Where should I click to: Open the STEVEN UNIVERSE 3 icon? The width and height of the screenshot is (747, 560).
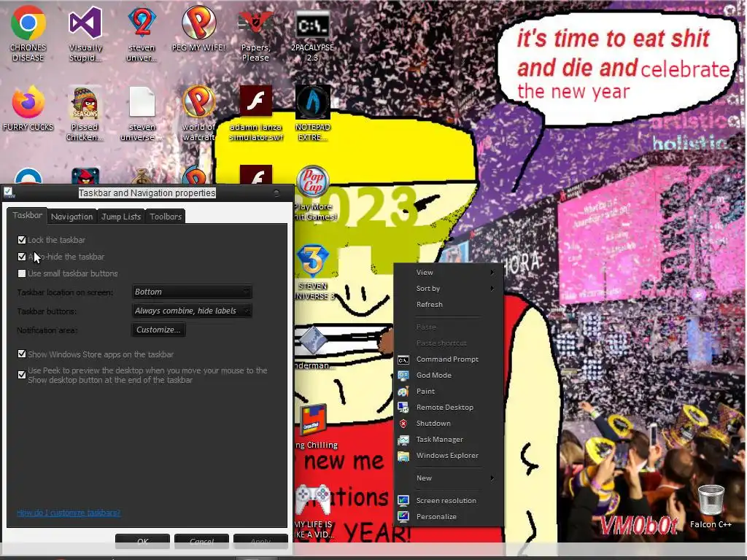click(312, 261)
